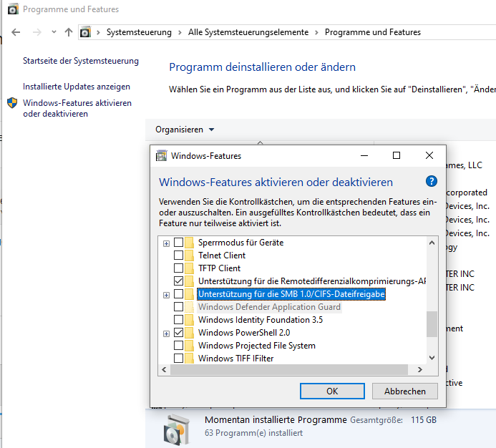Confirm with the OK button

[x=332, y=391]
